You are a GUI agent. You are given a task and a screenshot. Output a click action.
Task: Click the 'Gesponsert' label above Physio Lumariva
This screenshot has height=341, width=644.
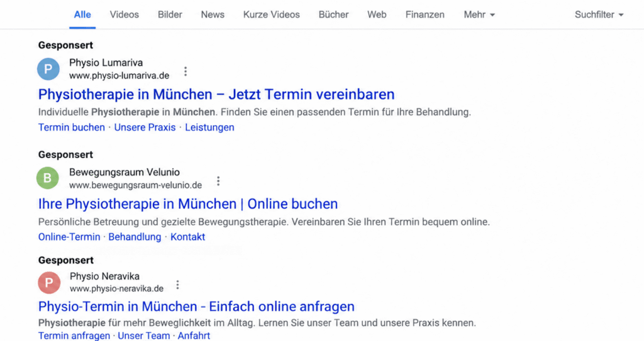point(65,45)
